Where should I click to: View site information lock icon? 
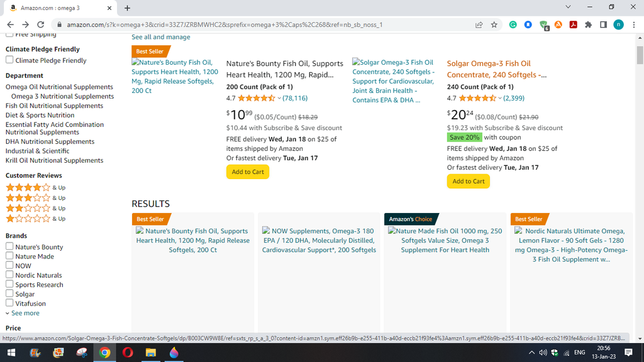click(x=59, y=25)
